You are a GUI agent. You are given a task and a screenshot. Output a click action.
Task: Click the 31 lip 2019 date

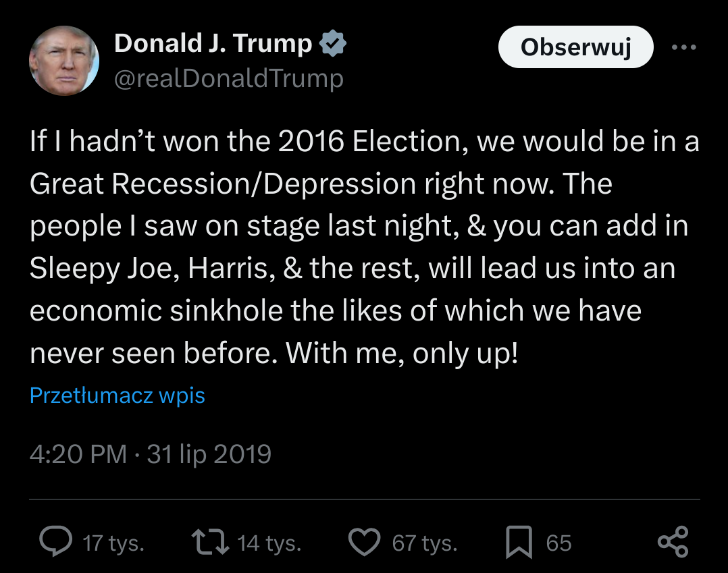tap(209, 454)
